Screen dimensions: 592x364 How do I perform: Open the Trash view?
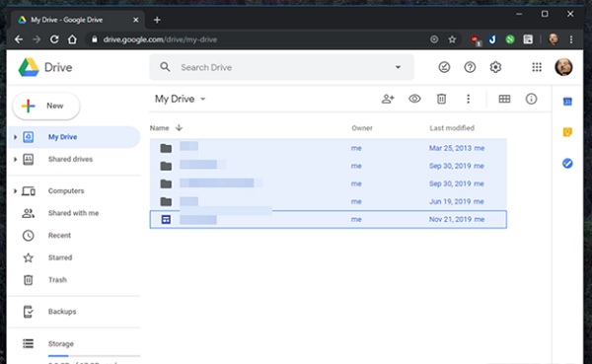click(57, 280)
